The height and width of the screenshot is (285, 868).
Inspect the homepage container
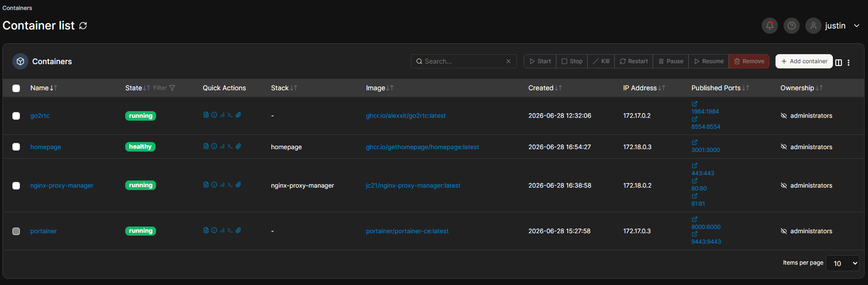click(x=214, y=146)
